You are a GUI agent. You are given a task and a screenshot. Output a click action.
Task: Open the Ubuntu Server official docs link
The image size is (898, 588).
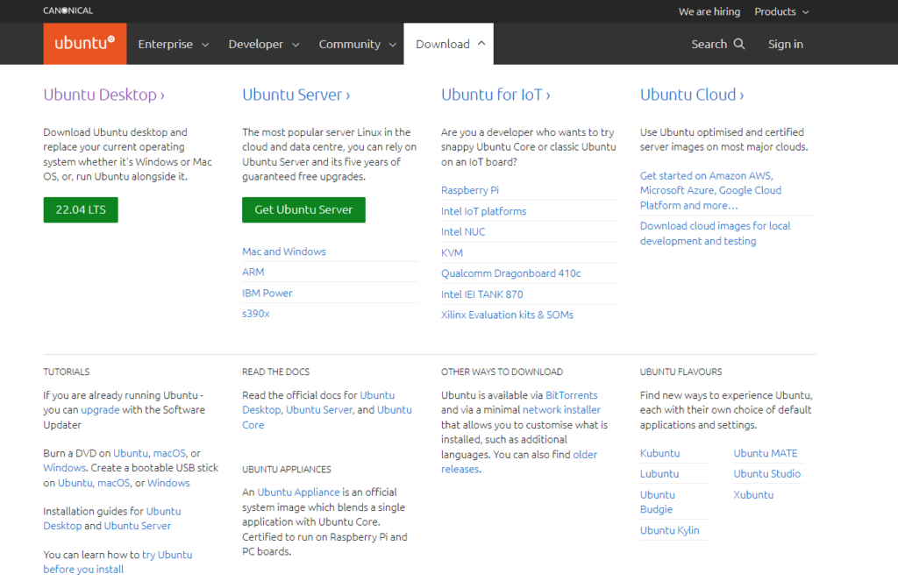(x=319, y=410)
